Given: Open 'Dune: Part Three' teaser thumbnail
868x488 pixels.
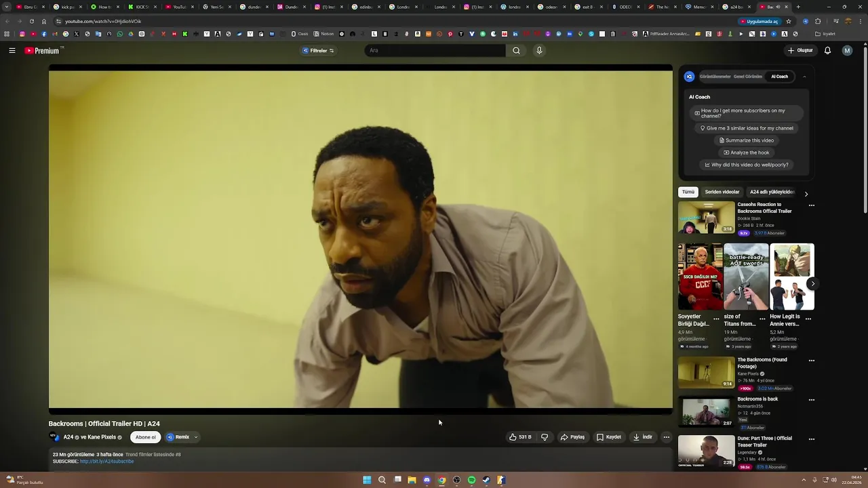Looking at the screenshot, I should pyautogui.click(x=706, y=451).
